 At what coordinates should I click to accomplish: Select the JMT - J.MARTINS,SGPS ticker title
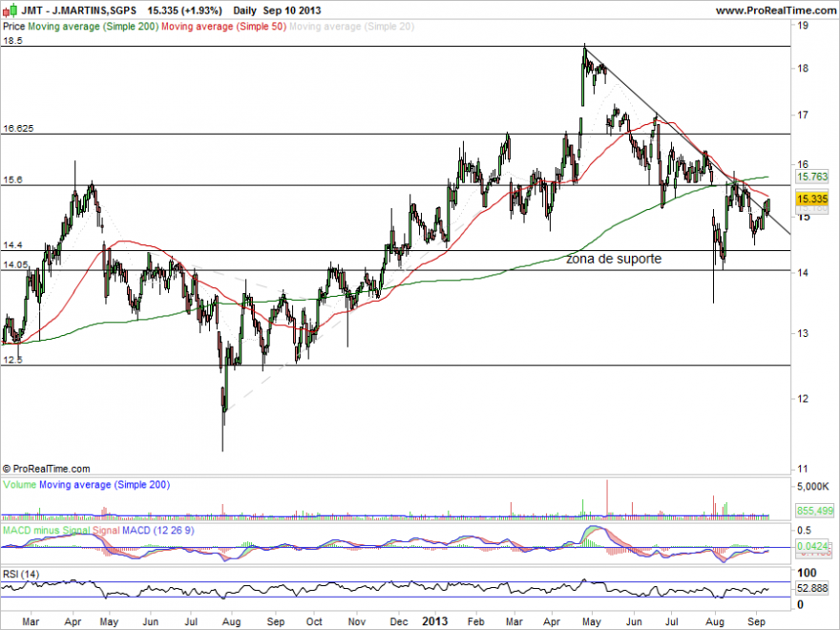[78, 10]
